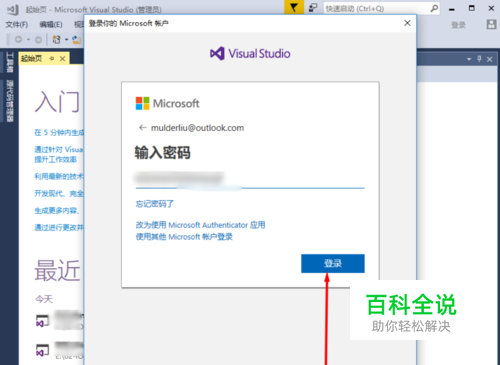500x365 pixels.
Task: Click the 通过针对 Visual 提升工作效率 link
Action: point(59,154)
